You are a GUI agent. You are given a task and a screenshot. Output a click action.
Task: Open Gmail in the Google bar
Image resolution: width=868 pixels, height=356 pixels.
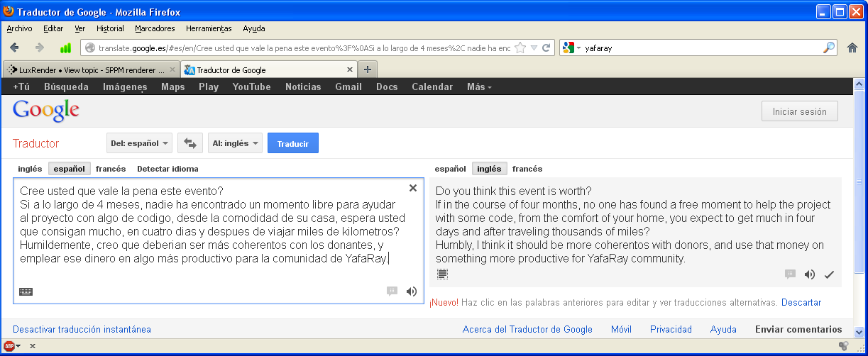348,87
